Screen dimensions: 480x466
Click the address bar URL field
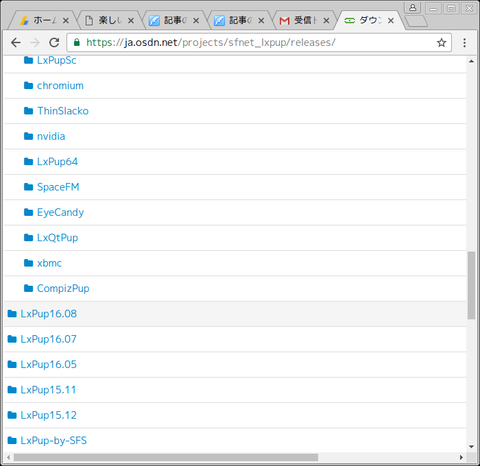pyautogui.click(x=259, y=43)
